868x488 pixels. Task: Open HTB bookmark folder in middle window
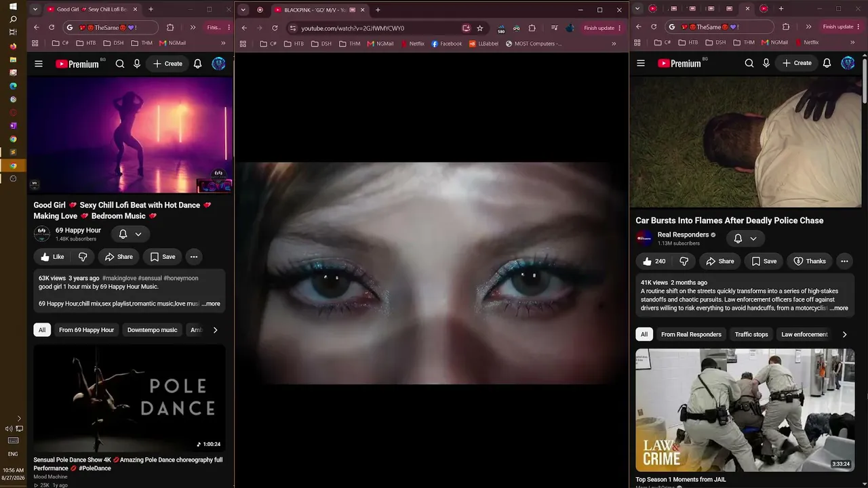[294, 43]
